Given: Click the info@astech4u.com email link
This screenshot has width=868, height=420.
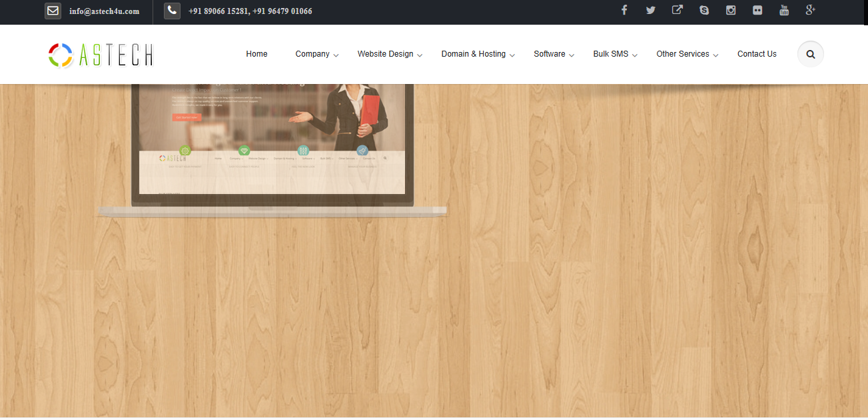Looking at the screenshot, I should pyautogui.click(x=104, y=11).
